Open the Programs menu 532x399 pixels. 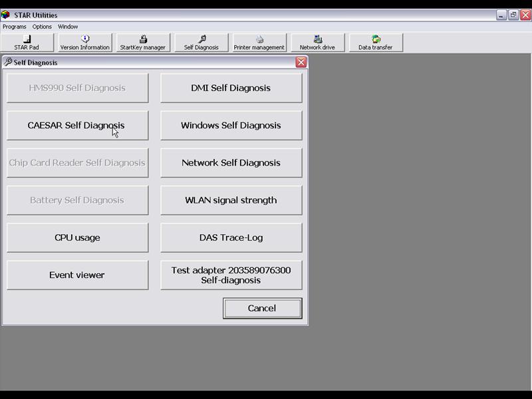point(14,27)
